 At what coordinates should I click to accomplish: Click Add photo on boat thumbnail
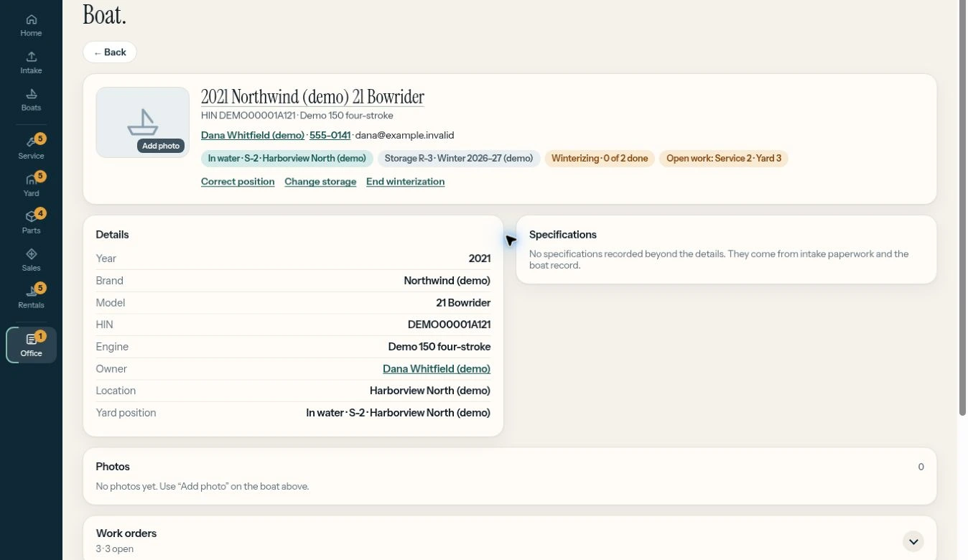[161, 146]
